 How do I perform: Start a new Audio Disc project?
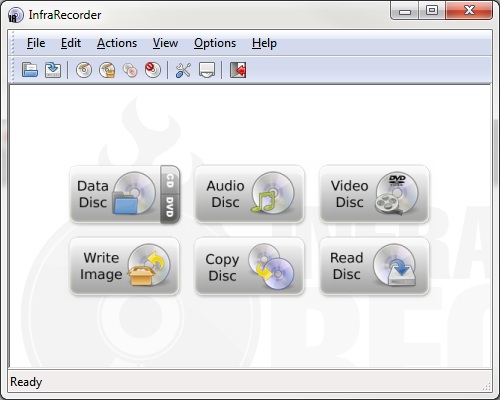(x=249, y=194)
